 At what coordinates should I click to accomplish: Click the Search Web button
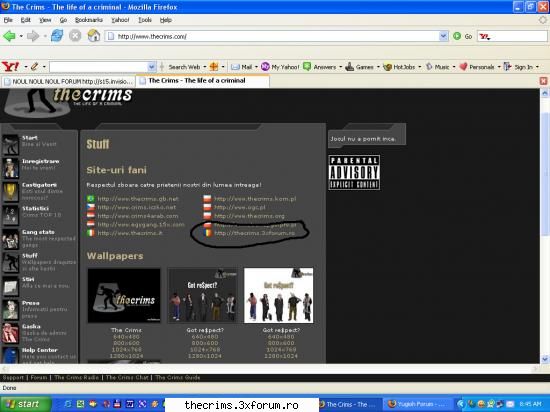click(184, 67)
